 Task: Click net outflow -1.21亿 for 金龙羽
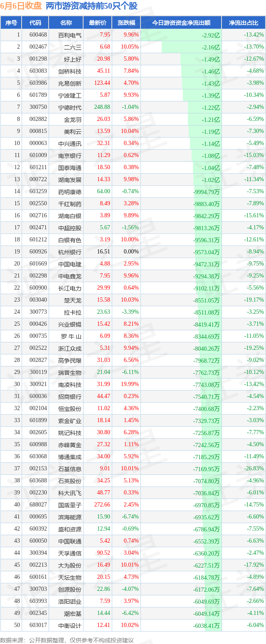211,120
